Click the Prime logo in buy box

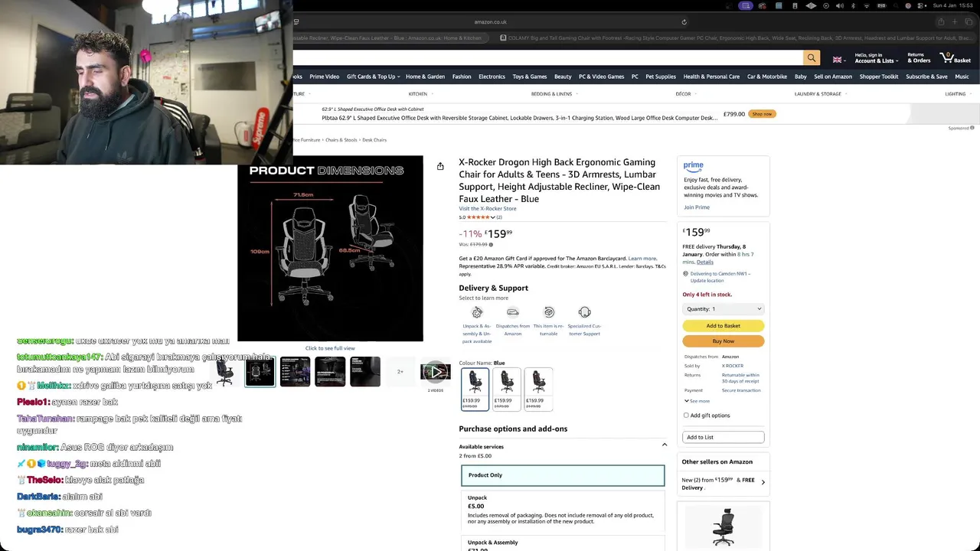point(693,166)
